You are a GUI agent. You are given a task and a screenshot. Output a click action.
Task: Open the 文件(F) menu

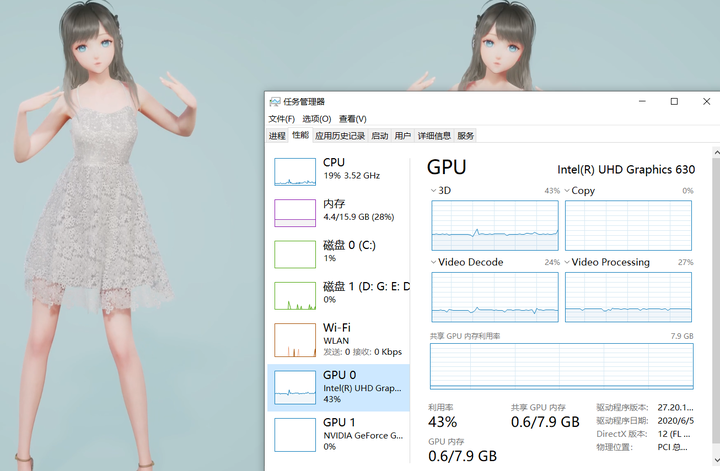(281, 119)
